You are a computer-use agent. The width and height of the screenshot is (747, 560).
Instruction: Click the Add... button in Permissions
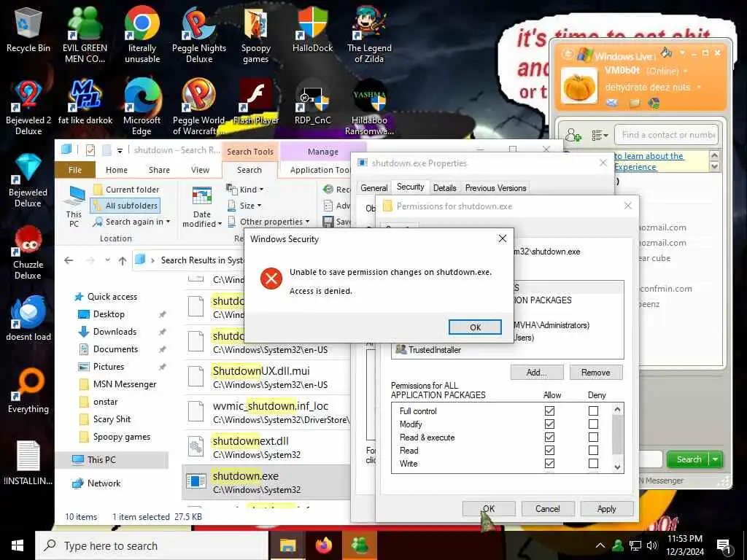537,373
